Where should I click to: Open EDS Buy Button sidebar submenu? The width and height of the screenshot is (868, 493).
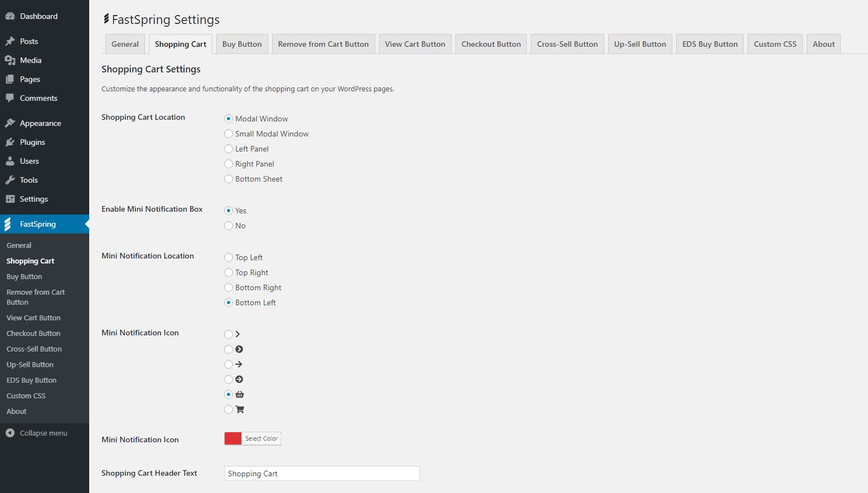[x=32, y=380]
